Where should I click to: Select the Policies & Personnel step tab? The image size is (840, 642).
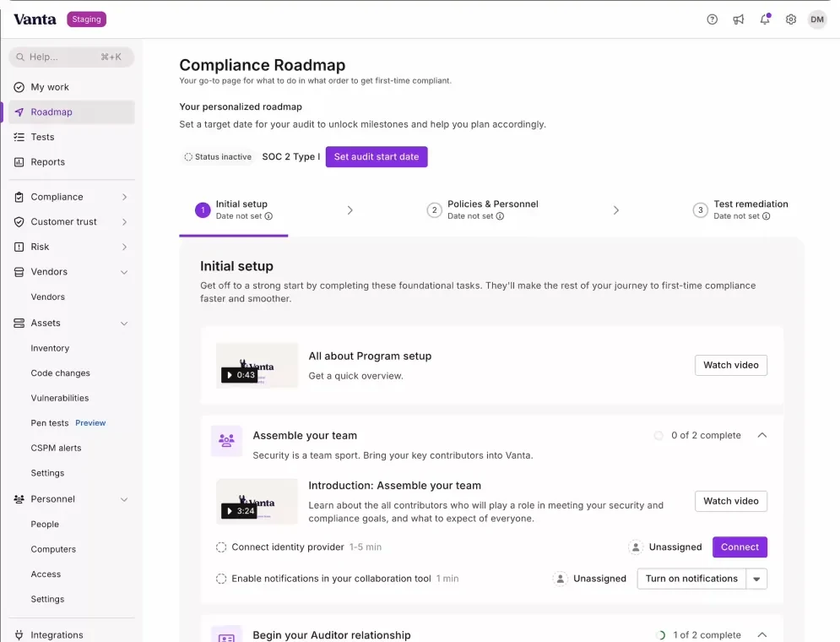pos(482,209)
